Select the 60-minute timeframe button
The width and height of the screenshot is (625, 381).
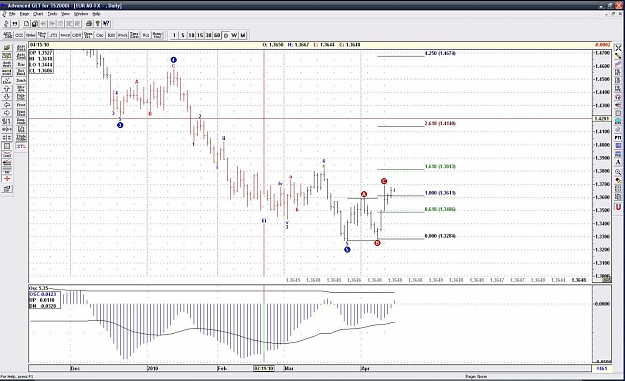click(217, 35)
